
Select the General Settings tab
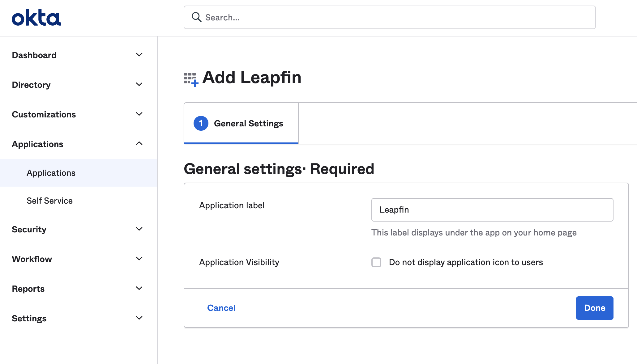tap(241, 124)
